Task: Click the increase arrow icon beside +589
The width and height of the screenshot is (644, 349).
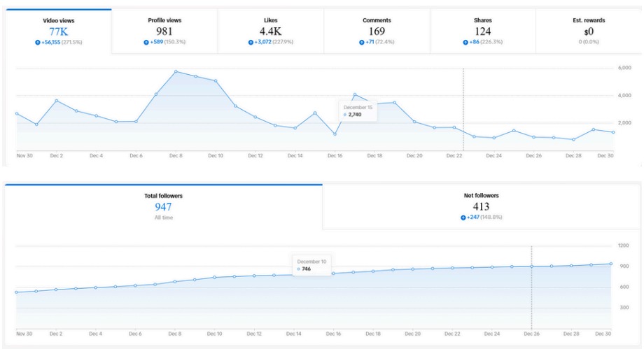Action: pyautogui.click(x=146, y=42)
